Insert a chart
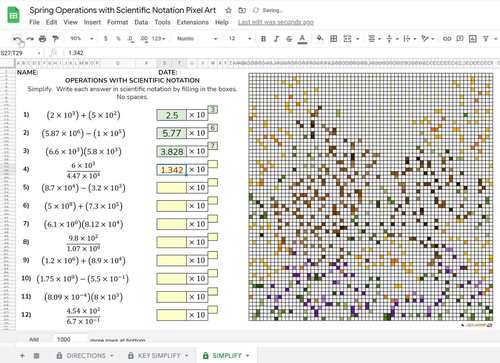This screenshot has width=500, height=363. point(472,39)
